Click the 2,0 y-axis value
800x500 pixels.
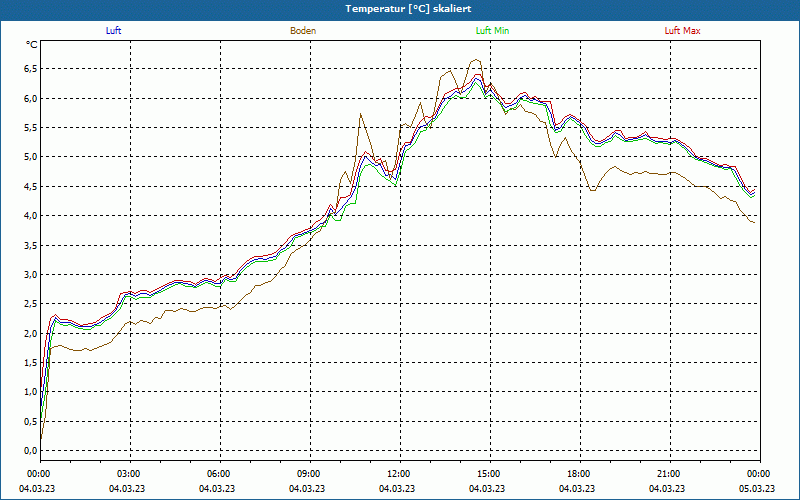pyautogui.click(x=30, y=334)
